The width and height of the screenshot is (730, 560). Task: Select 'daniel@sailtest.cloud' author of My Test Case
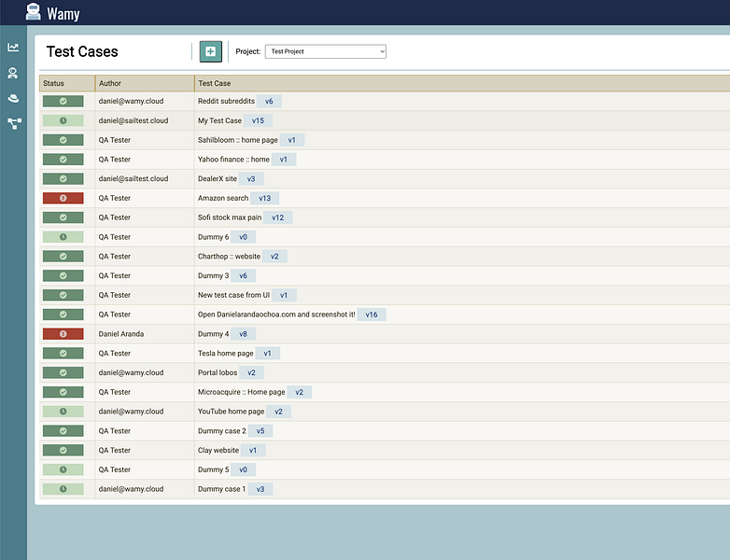click(133, 120)
